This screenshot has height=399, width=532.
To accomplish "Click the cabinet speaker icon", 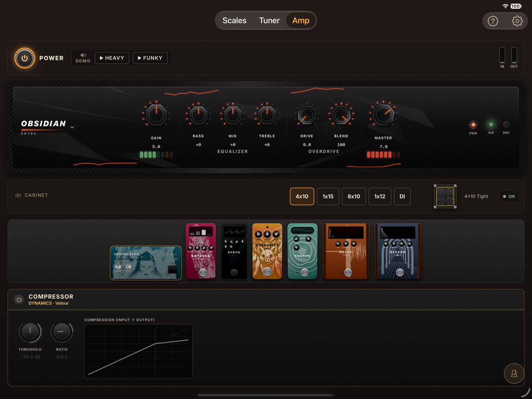I will coord(18,195).
